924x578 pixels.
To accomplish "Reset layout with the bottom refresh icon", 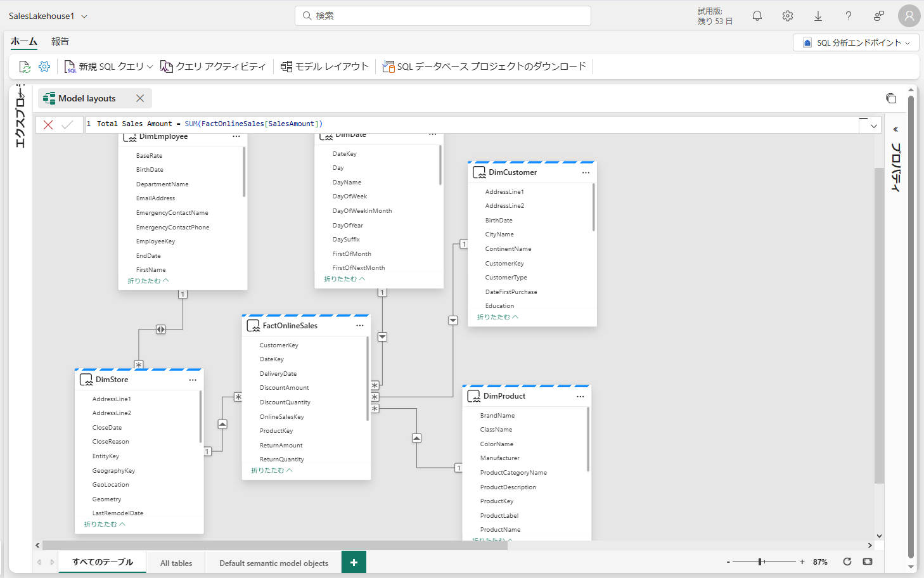I will (x=847, y=562).
